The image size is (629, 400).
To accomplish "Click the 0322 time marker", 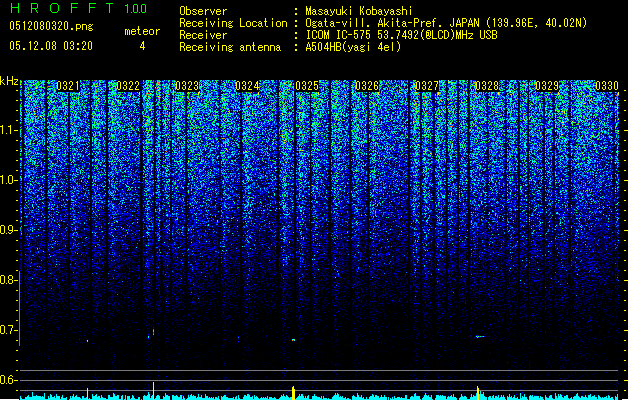I will click(x=128, y=86).
